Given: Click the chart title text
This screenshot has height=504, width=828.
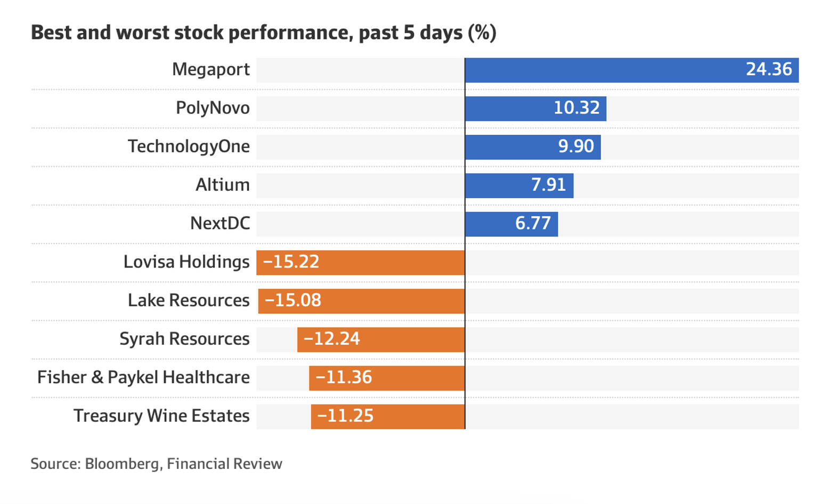Looking at the screenshot, I should (263, 32).
